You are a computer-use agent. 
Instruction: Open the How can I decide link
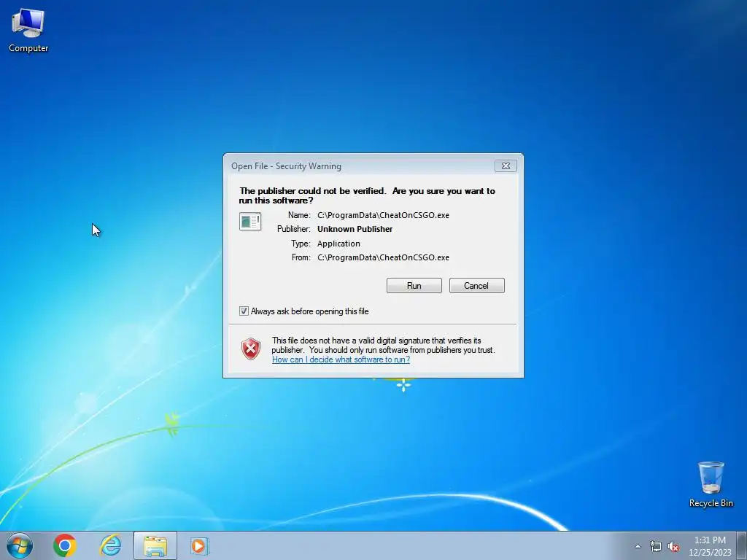341,359
